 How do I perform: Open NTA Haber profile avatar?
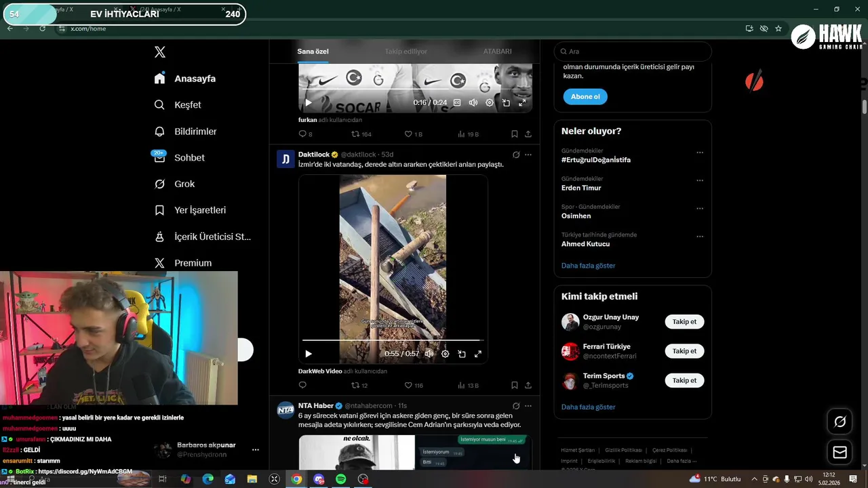point(285,410)
